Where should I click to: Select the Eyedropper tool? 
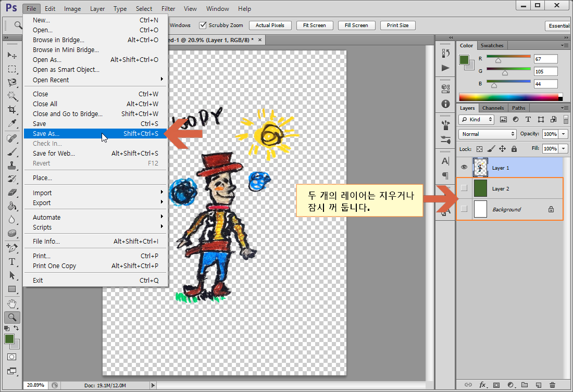pyautogui.click(x=12, y=123)
